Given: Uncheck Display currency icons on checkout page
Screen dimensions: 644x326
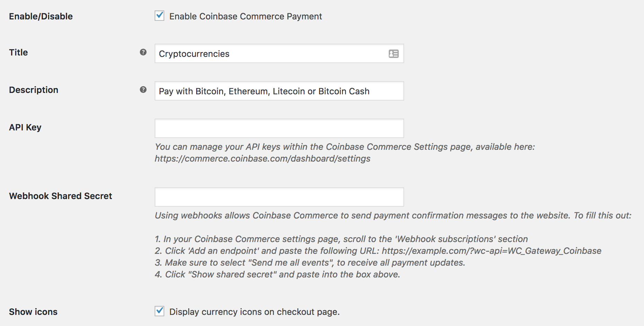Looking at the screenshot, I should (x=159, y=311).
